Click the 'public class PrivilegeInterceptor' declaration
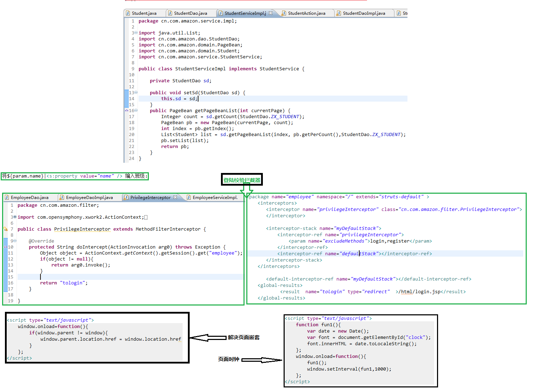 112,229
